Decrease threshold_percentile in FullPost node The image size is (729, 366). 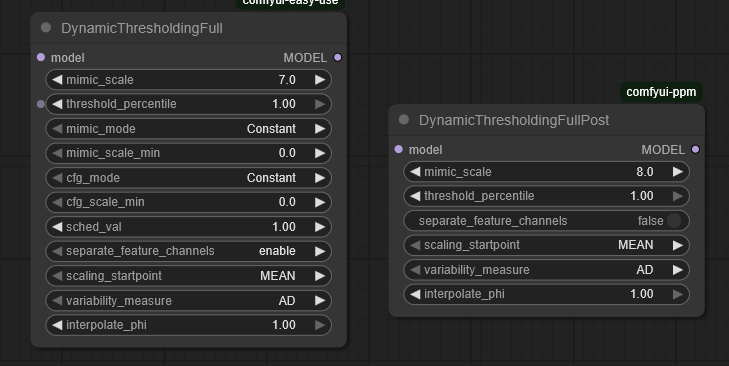point(415,196)
